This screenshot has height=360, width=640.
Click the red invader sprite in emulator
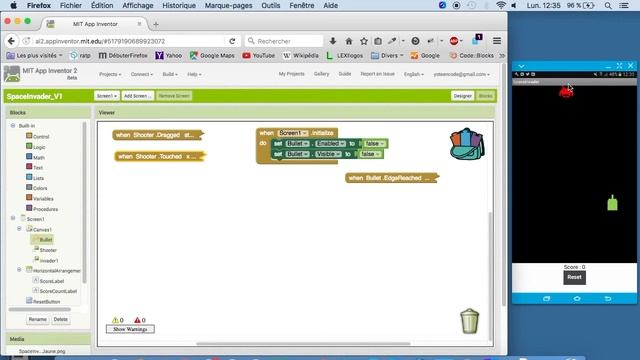[x=566, y=92]
